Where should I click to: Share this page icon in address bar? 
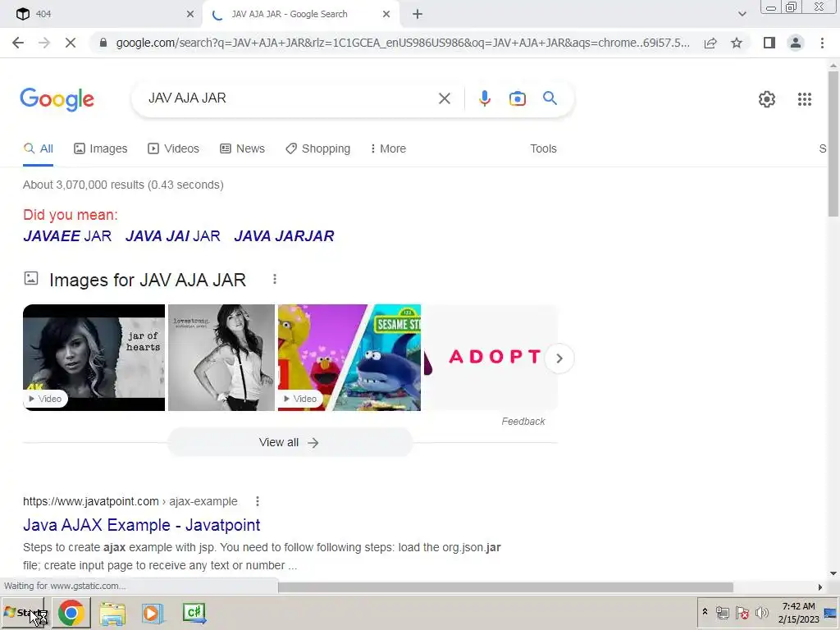pyautogui.click(x=710, y=43)
